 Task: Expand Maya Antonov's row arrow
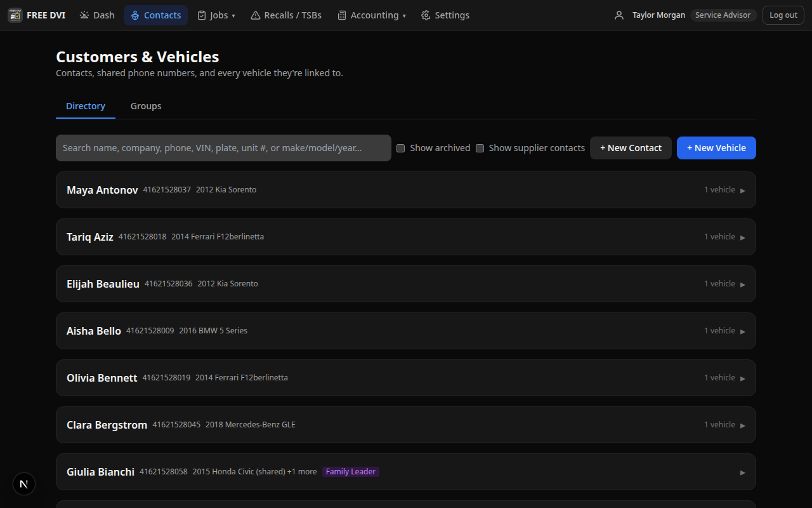[743, 190]
